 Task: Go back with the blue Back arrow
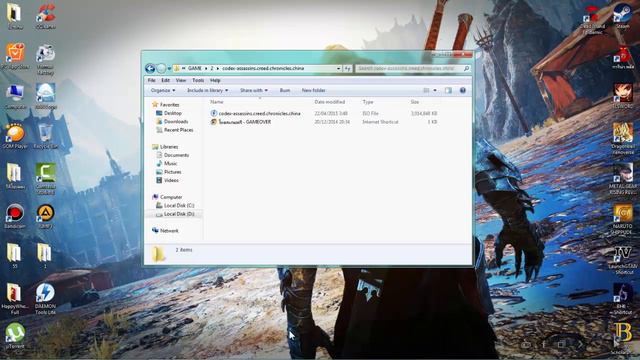pos(150,68)
